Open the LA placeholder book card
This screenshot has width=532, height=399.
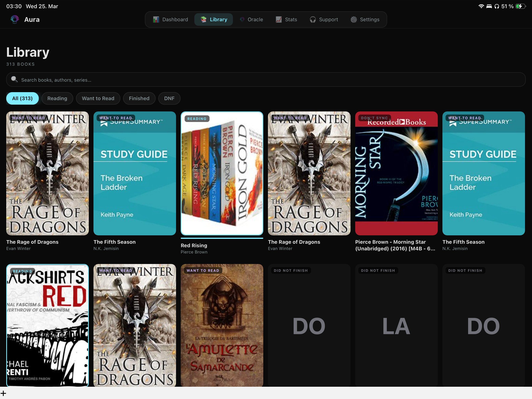[x=396, y=325]
